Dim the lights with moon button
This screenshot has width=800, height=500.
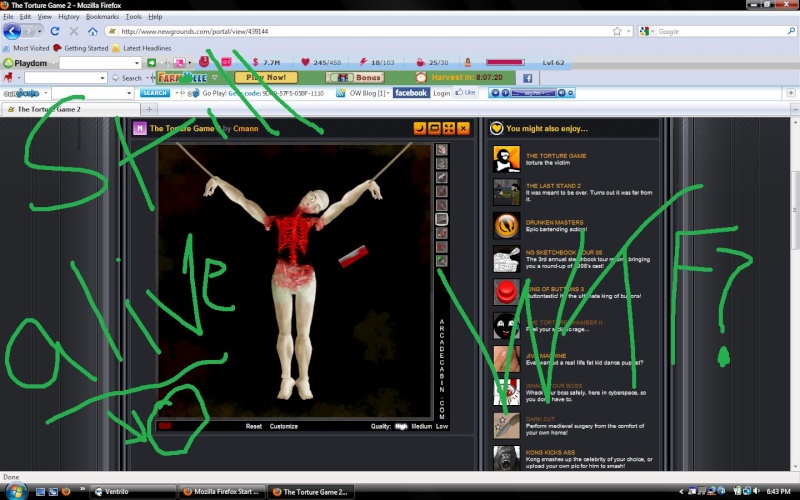(x=420, y=128)
